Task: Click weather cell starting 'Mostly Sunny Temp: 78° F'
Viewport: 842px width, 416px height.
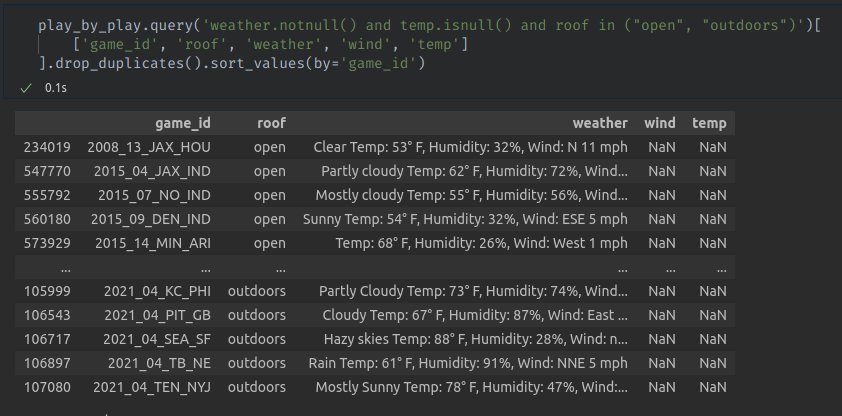Action: 471,387
